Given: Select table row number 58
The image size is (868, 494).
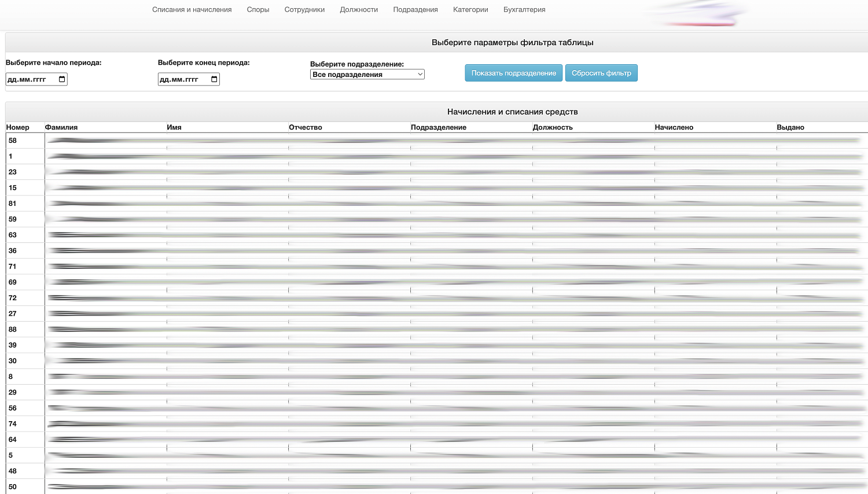Looking at the screenshot, I should (13, 141).
